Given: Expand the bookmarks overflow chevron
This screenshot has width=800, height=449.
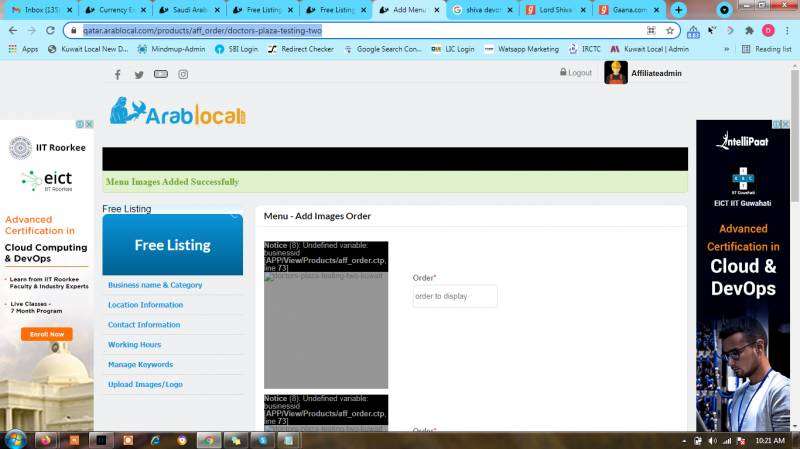Looking at the screenshot, I should [x=726, y=49].
